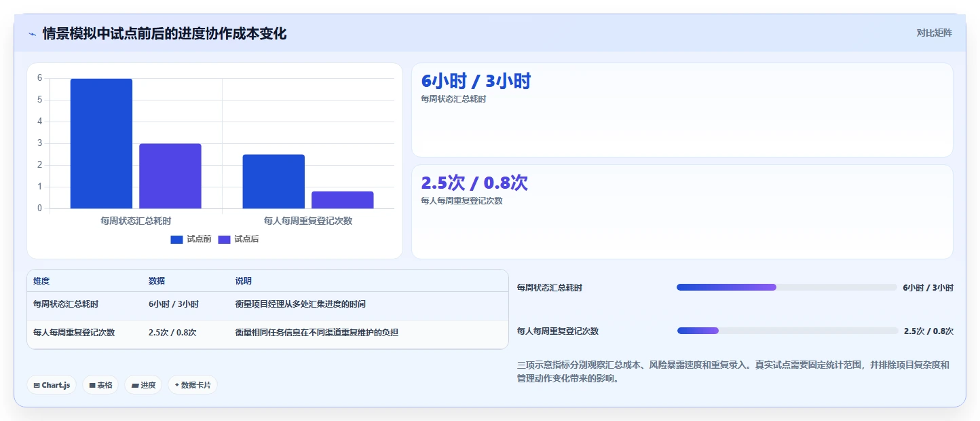Click the 试点前 bar for 每人每周重复登记次数
Screen dimensions: 980x421
(x=274, y=181)
